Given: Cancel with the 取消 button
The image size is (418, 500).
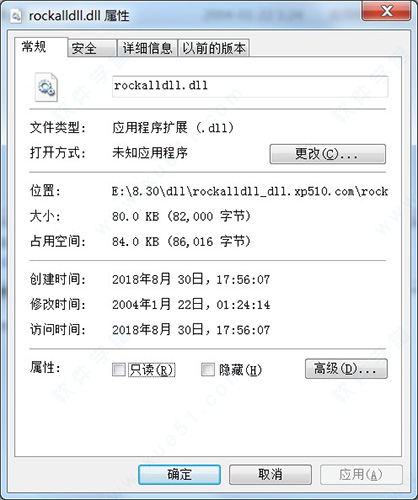Looking at the screenshot, I should (270, 475).
